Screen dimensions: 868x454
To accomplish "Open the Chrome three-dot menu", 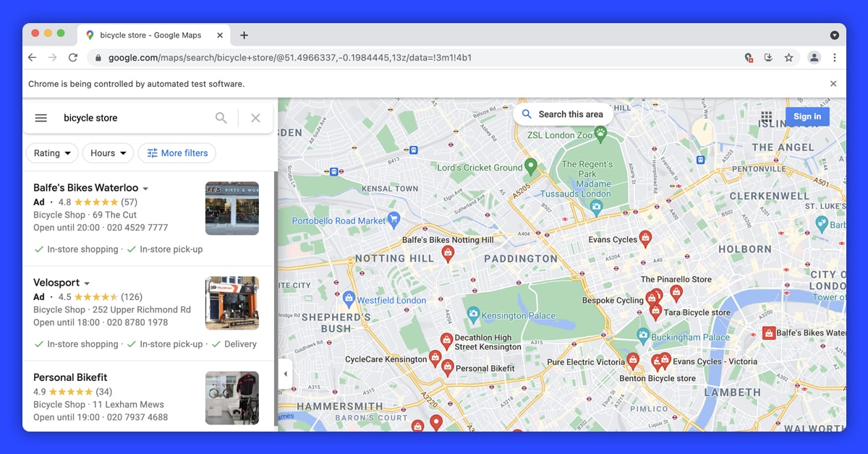I will 835,58.
